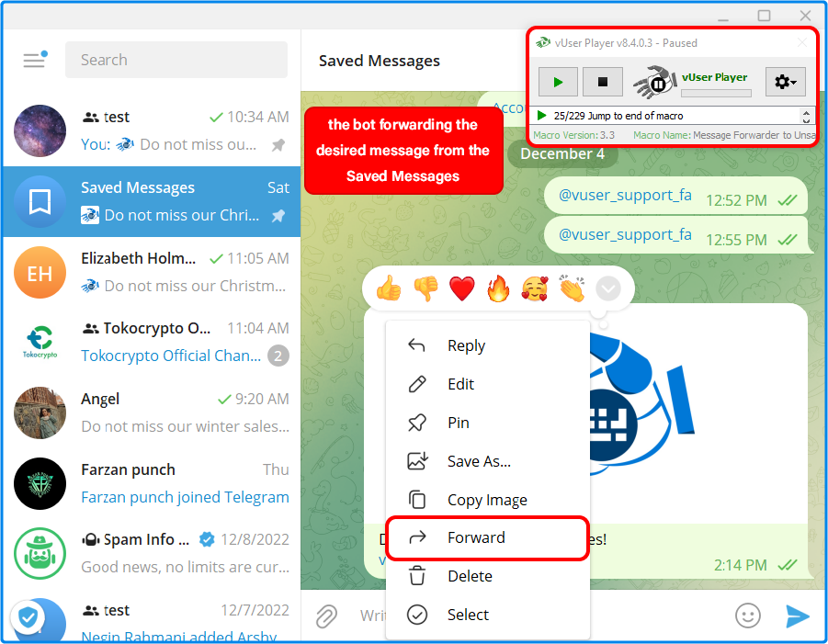Maximize the Telegram window
The width and height of the screenshot is (828, 644).
click(764, 16)
